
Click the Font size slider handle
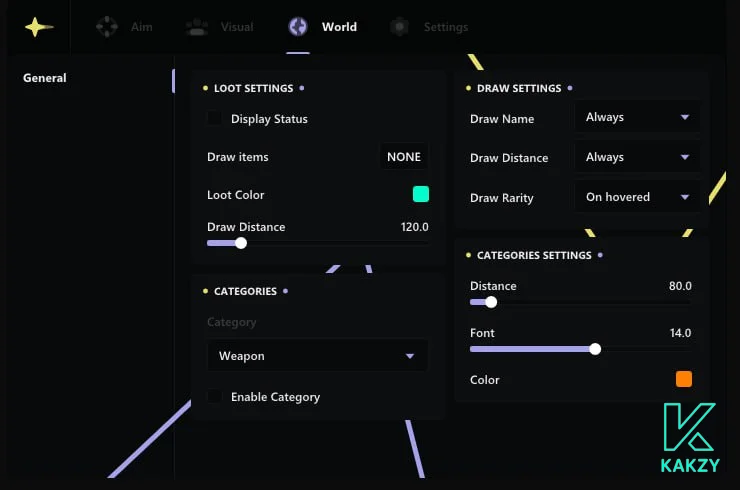click(x=595, y=349)
